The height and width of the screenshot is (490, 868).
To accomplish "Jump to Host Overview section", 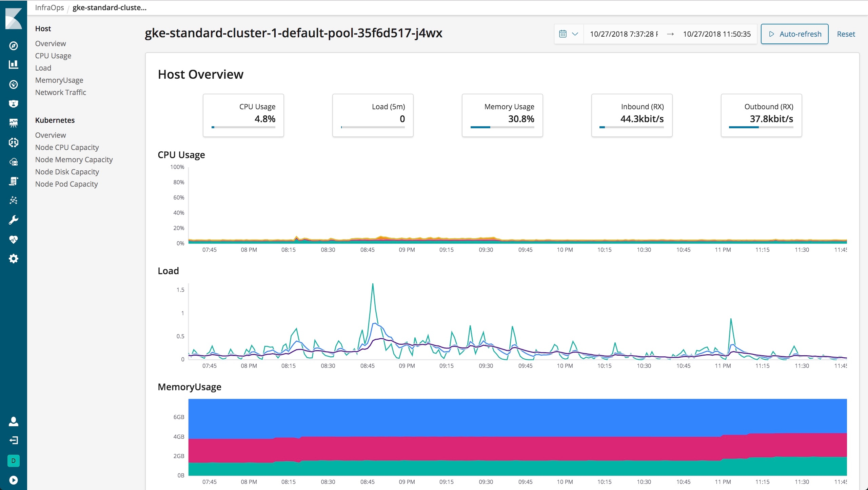I will click(x=51, y=43).
